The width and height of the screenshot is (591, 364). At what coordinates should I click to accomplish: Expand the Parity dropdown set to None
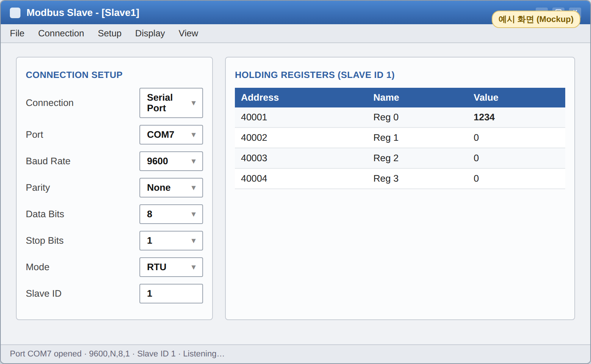point(171,188)
